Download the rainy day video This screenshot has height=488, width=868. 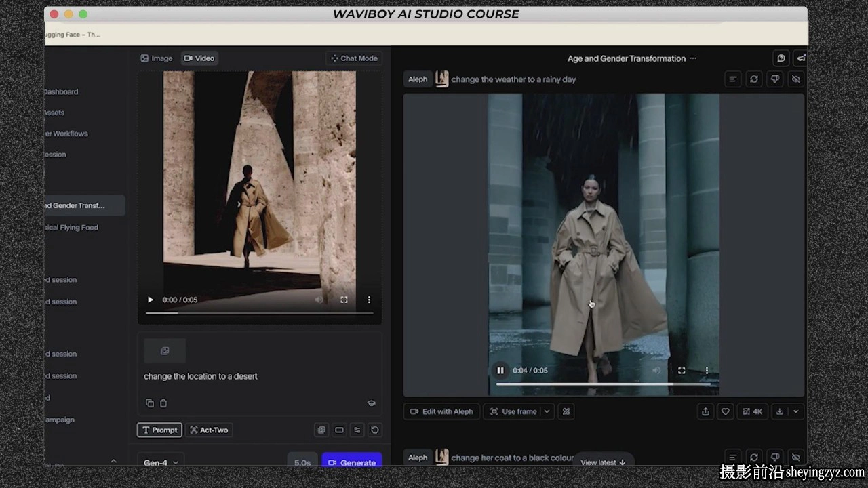(780, 411)
